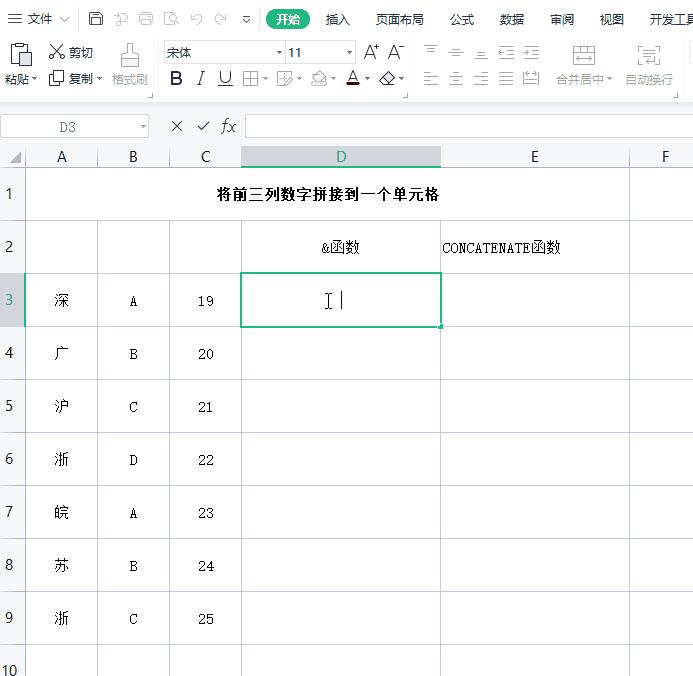Align text left
Screen dimensions: 693x676
pos(431,79)
